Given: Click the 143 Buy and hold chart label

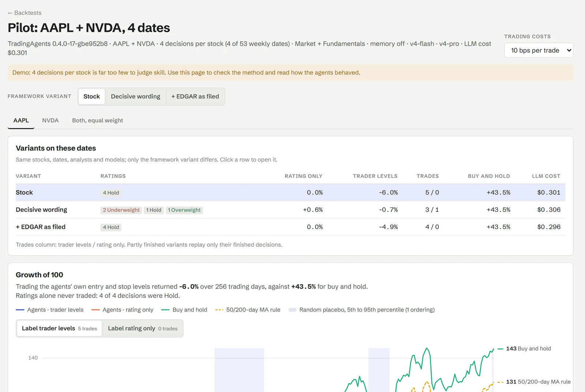Looking at the screenshot, I should 528,348.
